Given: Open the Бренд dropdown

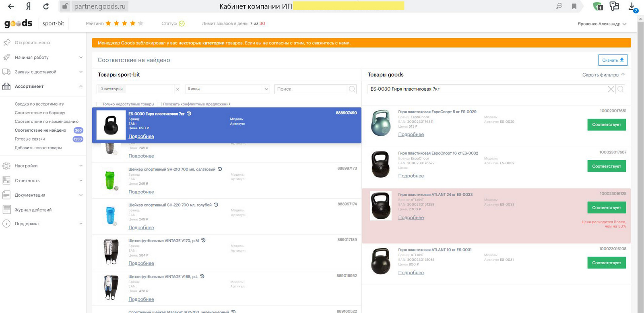Looking at the screenshot, I should (x=227, y=89).
